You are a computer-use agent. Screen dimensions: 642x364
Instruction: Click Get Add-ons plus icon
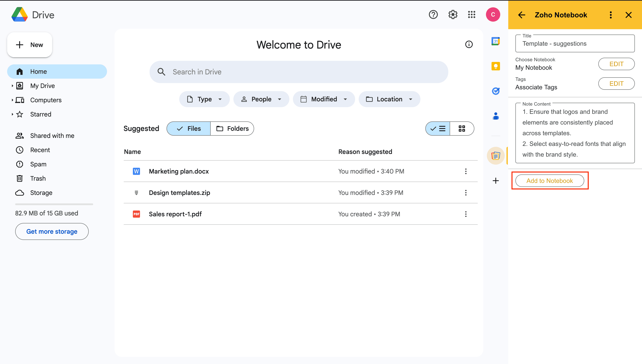496,181
